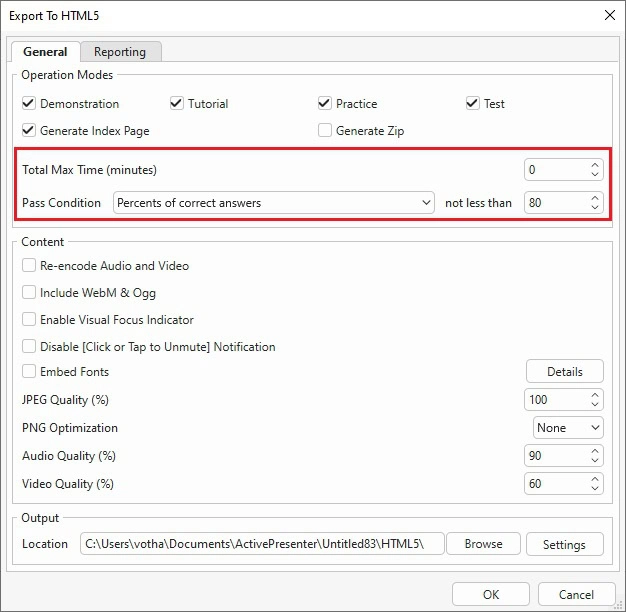Browse for output location
626x612 pixels.
483,544
